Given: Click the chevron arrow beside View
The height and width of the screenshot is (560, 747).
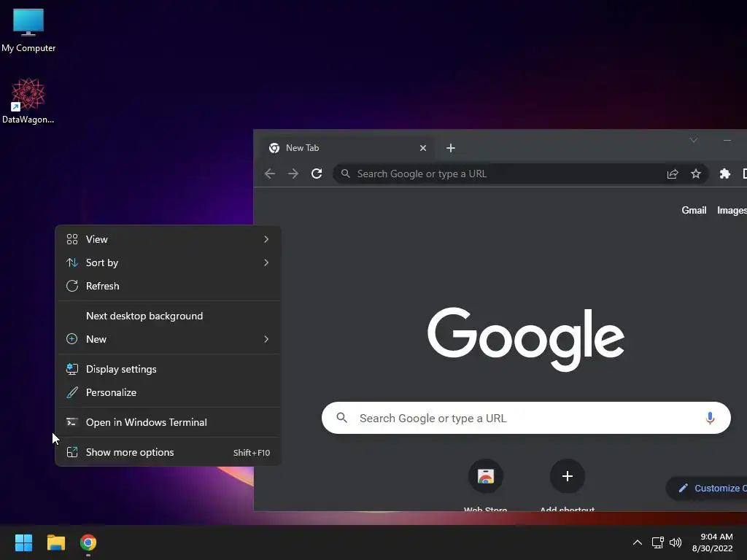Looking at the screenshot, I should 266,239.
